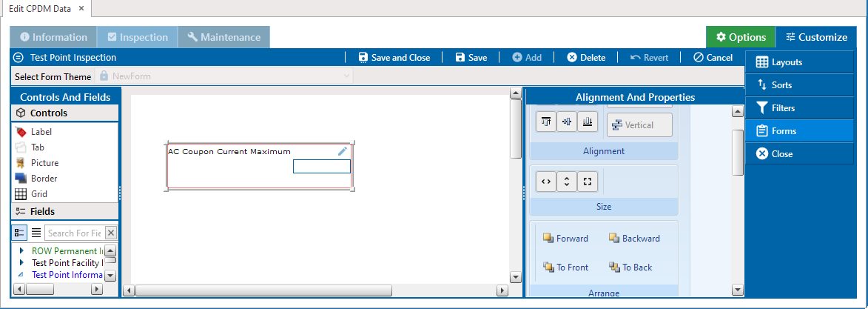Click the align top edges icon
The image size is (868, 309).
[x=547, y=122]
